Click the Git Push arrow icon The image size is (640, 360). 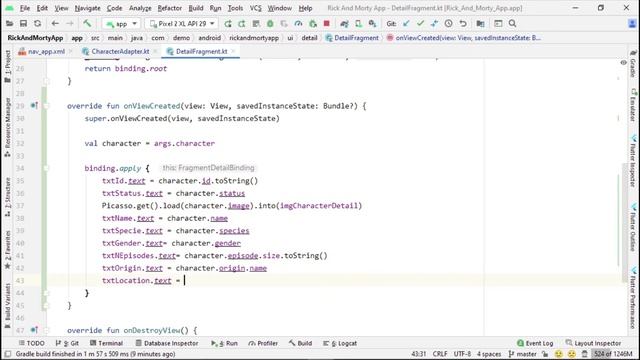(434, 24)
